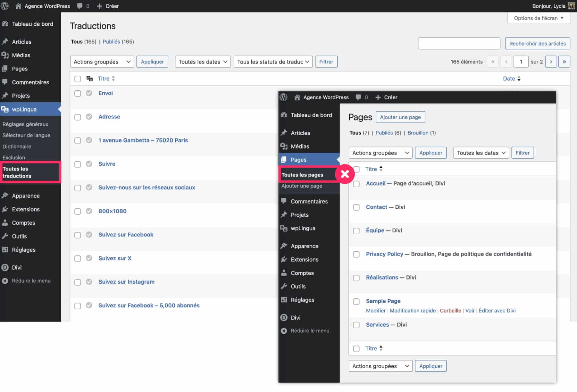Click the Projets pin icon in the Pages window sidebar

tap(284, 215)
